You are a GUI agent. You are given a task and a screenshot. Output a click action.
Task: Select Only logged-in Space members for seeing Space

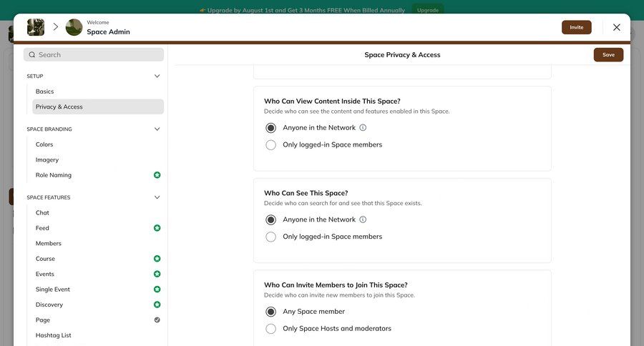(270, 237)
